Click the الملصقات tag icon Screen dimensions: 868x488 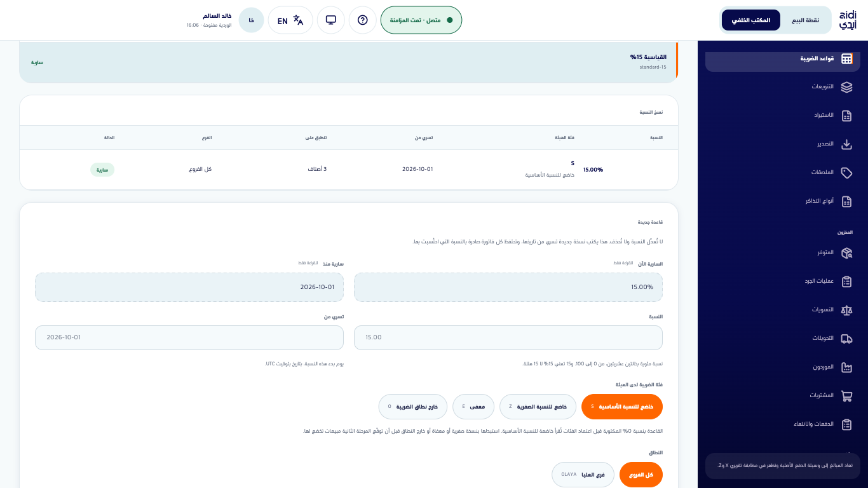point(846,173)
